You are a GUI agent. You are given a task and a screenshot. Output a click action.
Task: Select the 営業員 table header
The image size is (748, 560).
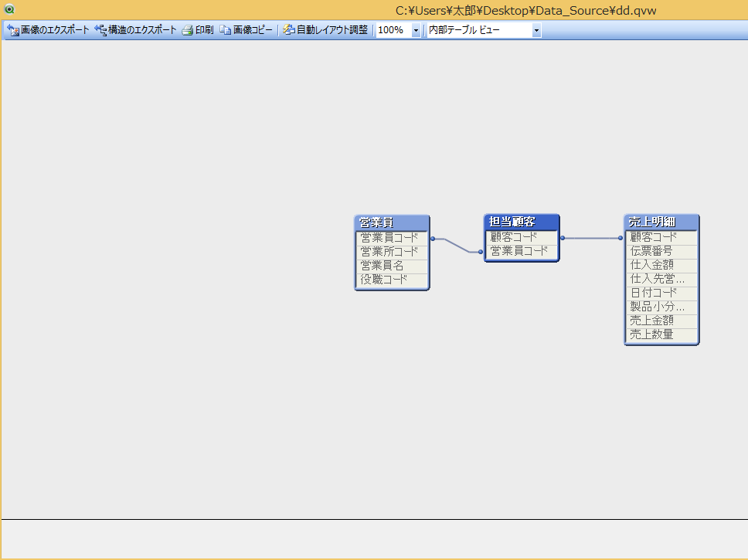[392, 222]
